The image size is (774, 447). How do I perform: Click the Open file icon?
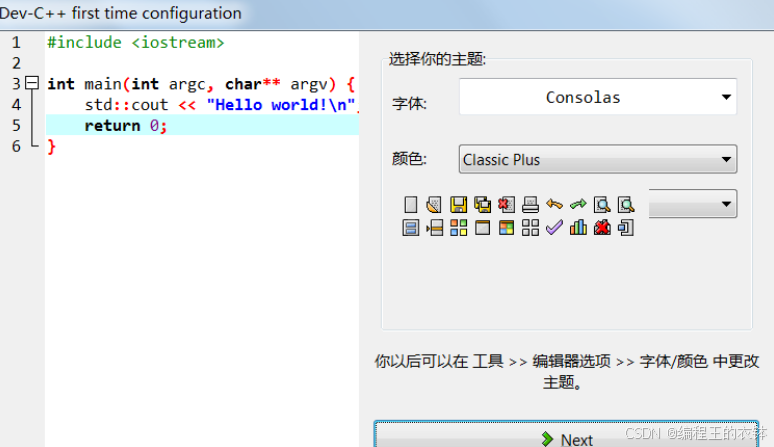[x=433, y=204]
